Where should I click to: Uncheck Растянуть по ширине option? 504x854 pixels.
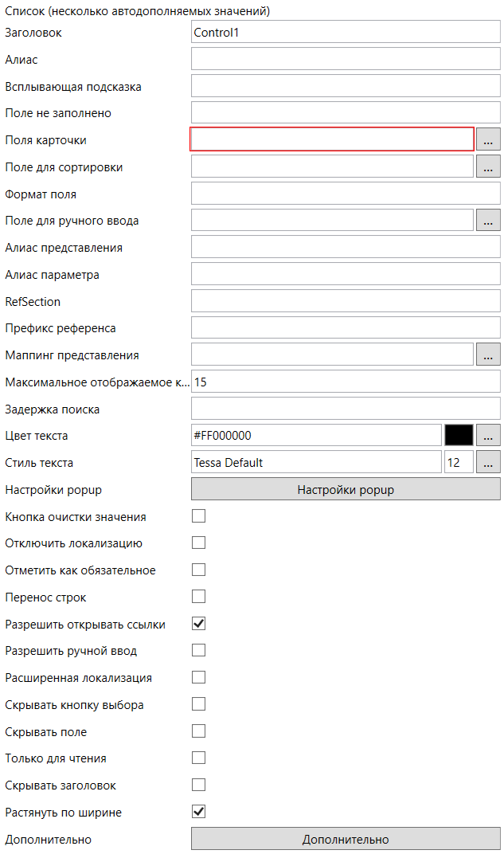[x=199, y=812]
